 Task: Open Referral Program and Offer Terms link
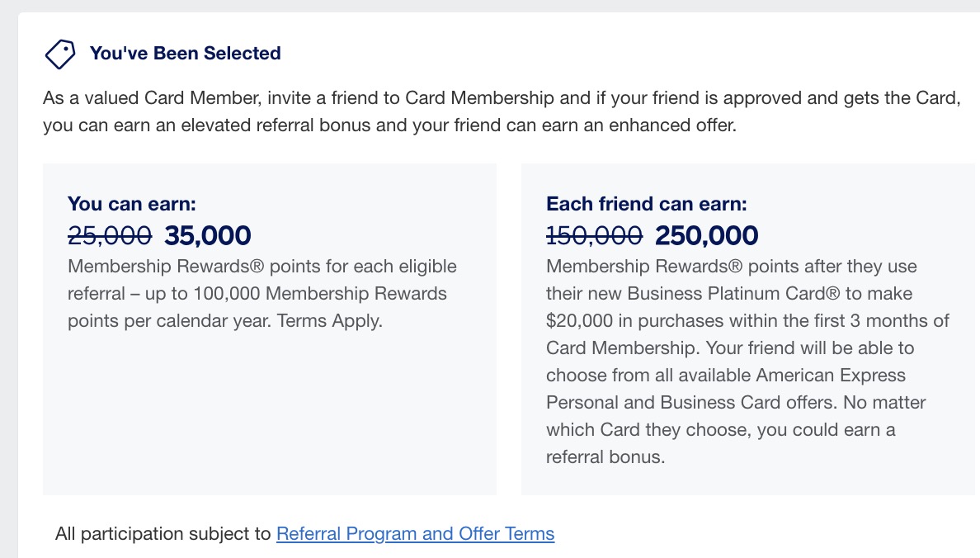pos(415,533)
